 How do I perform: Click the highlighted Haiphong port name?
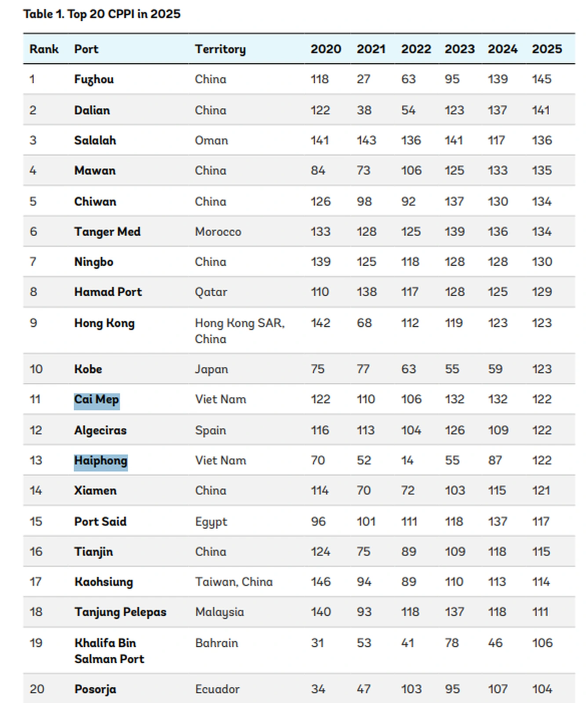(x=101, y=461)
